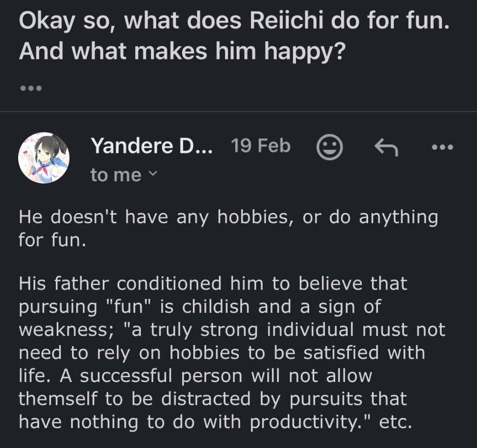
Task: Click the subject line mentioning "Reiichi"
Action: coord(234,23)
